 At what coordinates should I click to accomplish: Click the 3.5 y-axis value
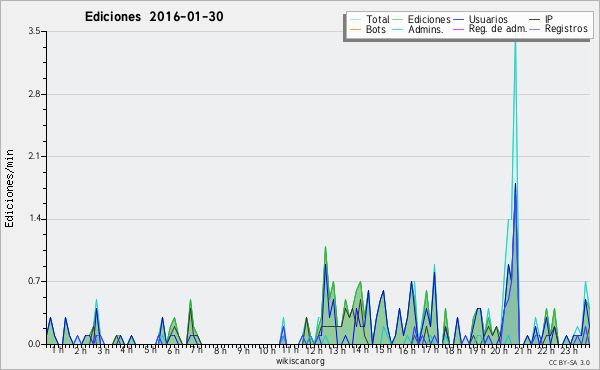click(34, 31)
